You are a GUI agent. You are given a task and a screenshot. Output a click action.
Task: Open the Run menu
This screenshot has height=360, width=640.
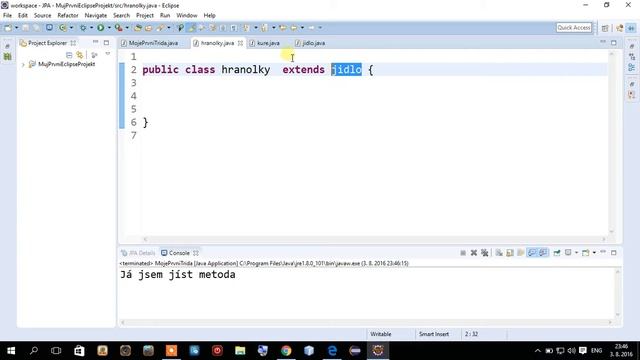tap(165, 16)
